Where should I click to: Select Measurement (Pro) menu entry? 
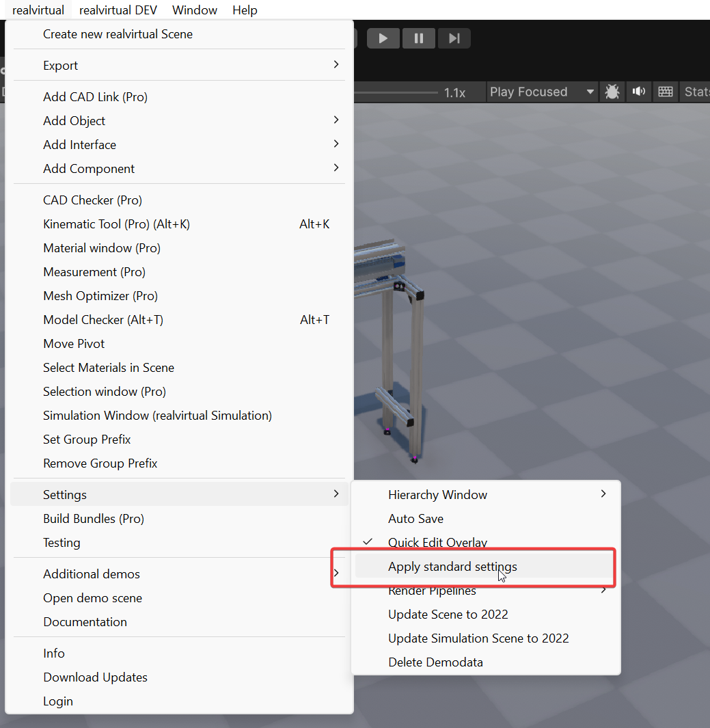179,271
